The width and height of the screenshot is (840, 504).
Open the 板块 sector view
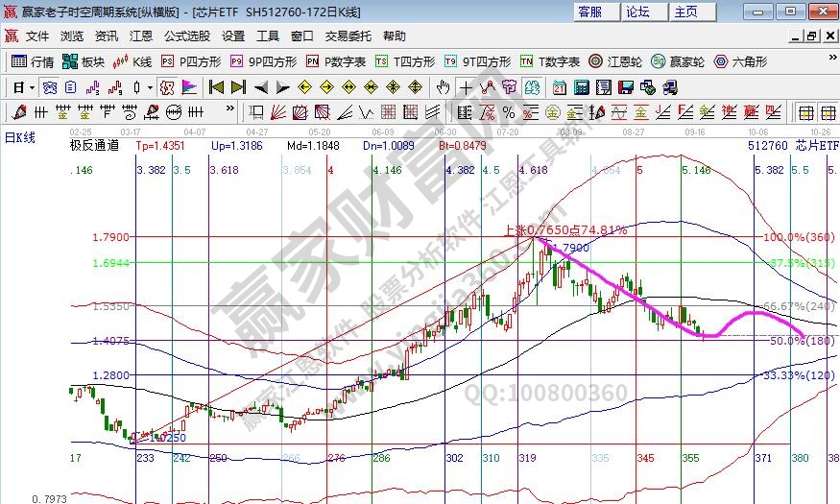(84, 61)
